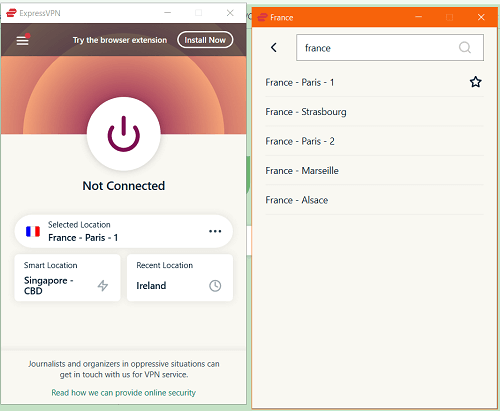Select the Ireland recent location card
This screenshot has width=500, height=411.
180,278
